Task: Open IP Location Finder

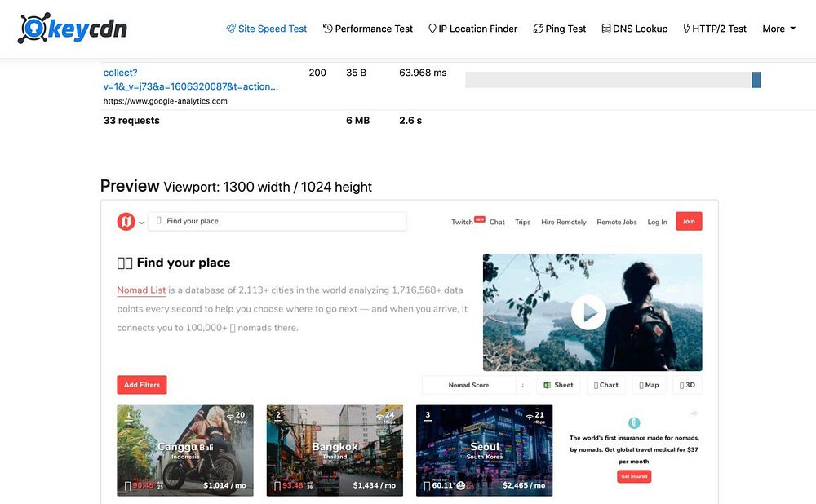Action: coord(472,29)
